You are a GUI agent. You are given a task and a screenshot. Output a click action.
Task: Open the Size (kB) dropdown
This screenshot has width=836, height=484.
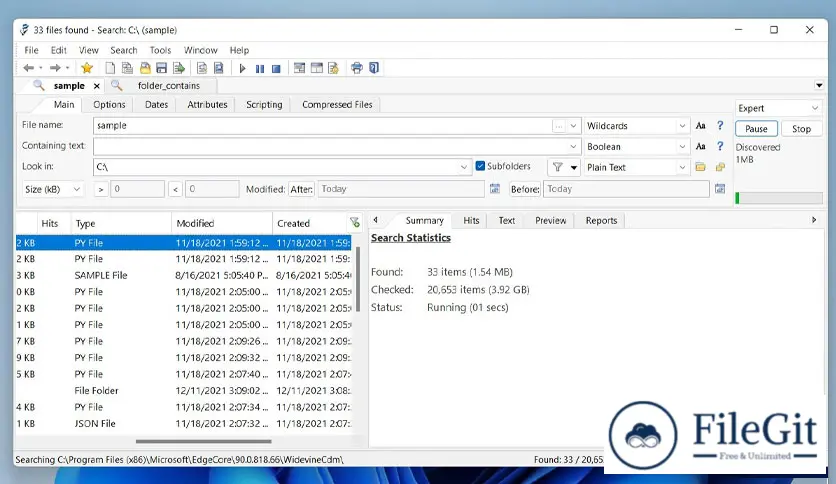[77, 189]
